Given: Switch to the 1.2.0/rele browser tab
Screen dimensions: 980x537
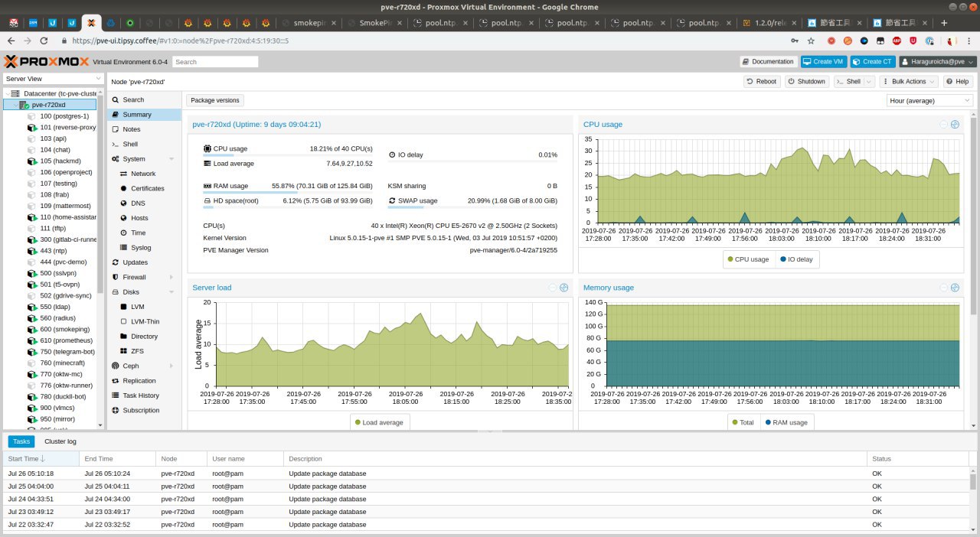Looking at the screenshot, I should pyautogui.click(x=769, y=23).
